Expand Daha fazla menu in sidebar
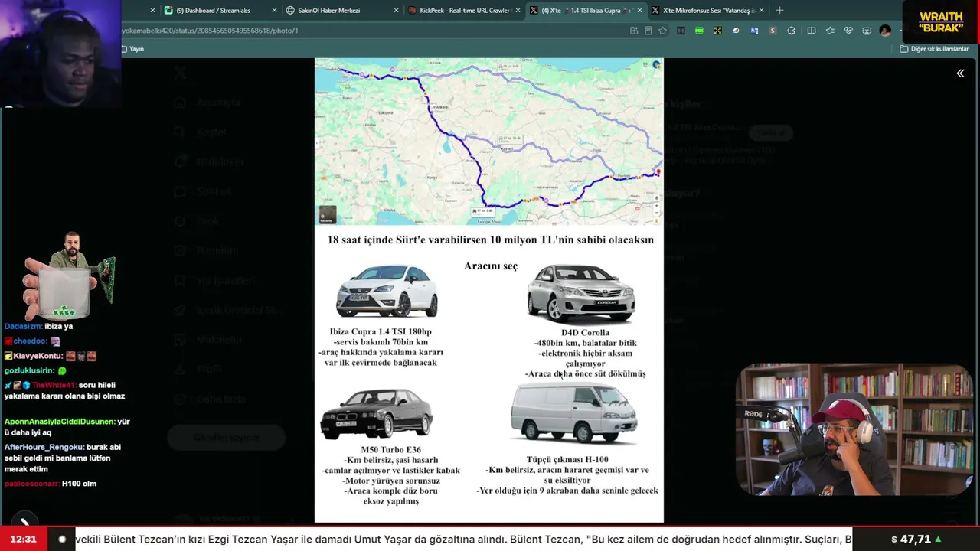 pos(210,399)
